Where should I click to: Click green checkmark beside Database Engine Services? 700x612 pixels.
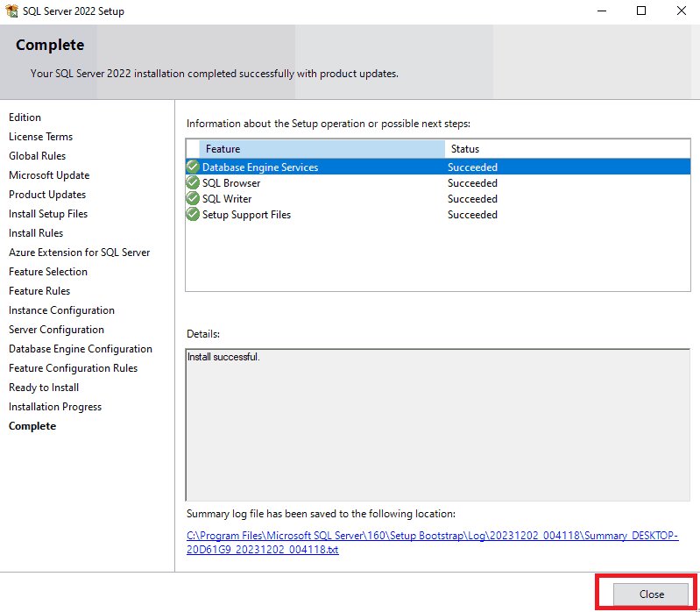point(193,167)
